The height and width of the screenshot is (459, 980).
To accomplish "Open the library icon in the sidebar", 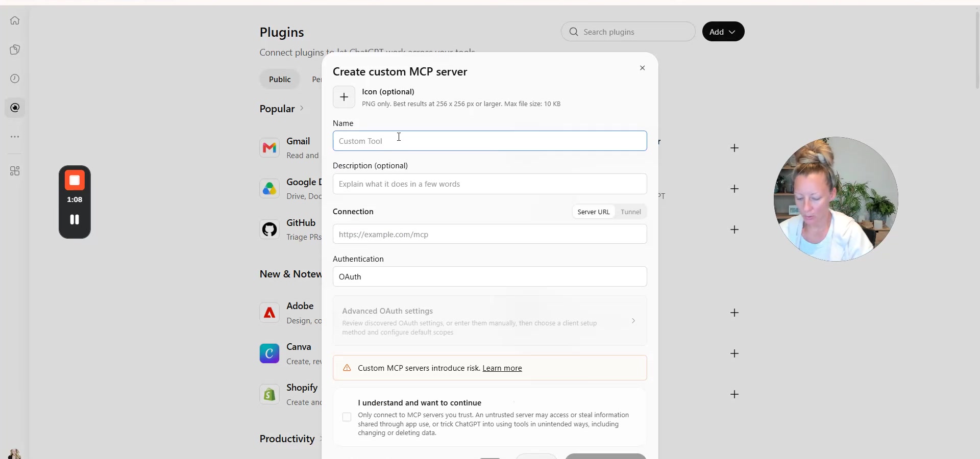I will tap(15, 49).
